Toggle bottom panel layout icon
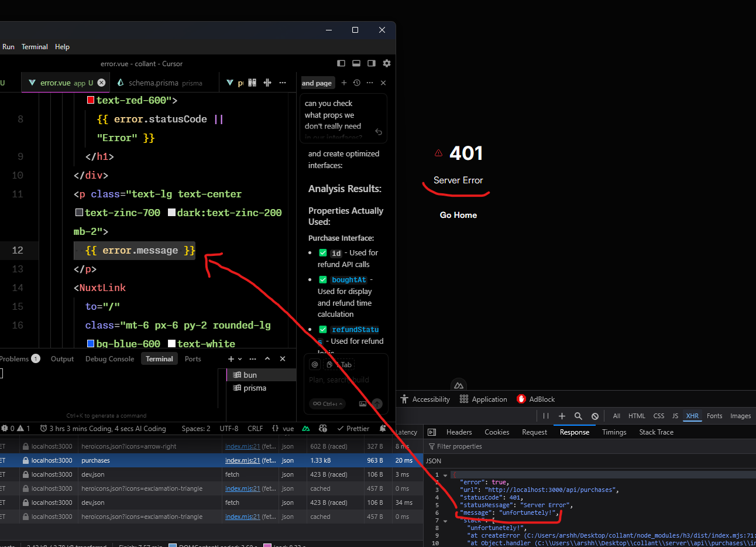Image resolution: width=756 pixels, height=547 pixels. coord(356,63)
